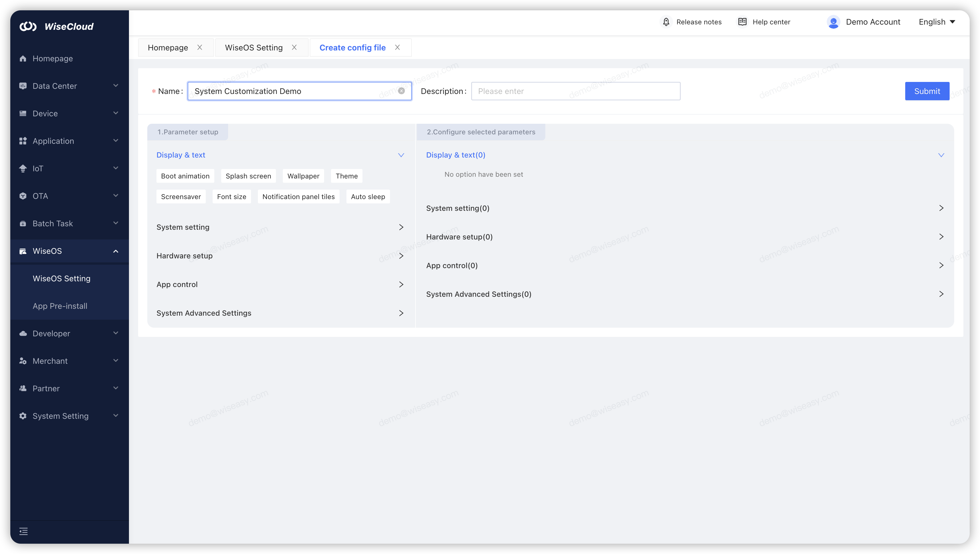Image resolution: width=980 pixels, height=554 pixels.
Task: Clear the Name field with X icon
Action: pos(401,91)
